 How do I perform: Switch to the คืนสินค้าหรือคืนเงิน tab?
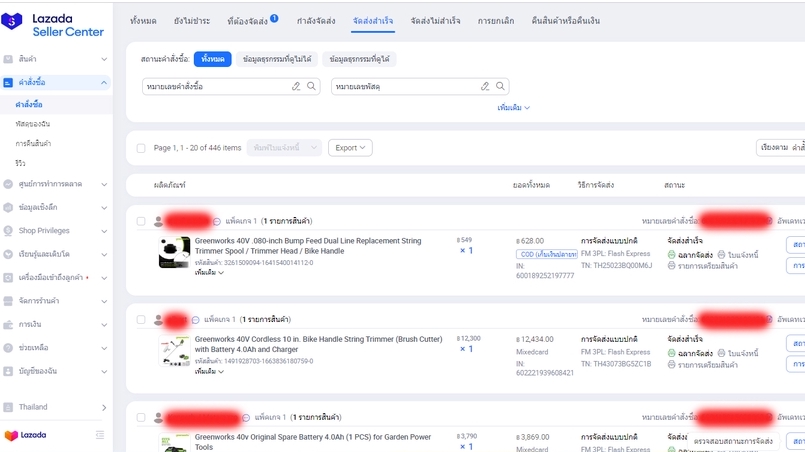click(x=566, y=21)
